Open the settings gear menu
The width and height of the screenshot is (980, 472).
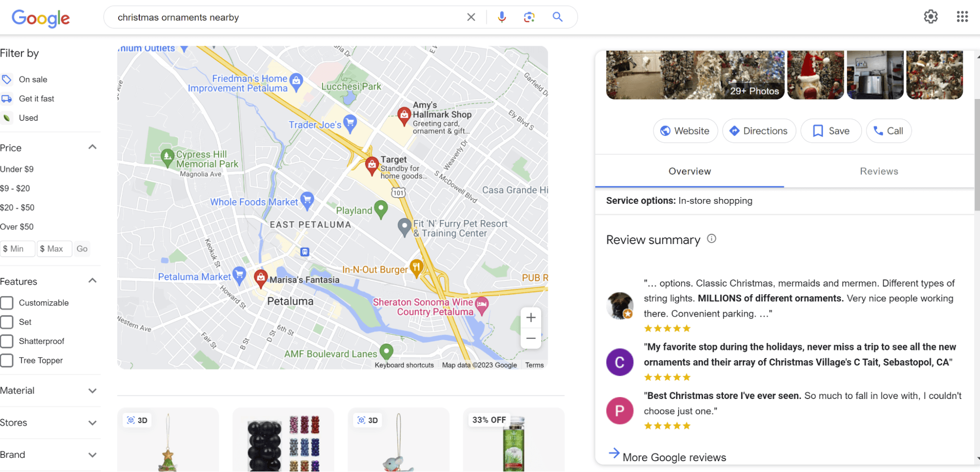[x=930, y=17]
